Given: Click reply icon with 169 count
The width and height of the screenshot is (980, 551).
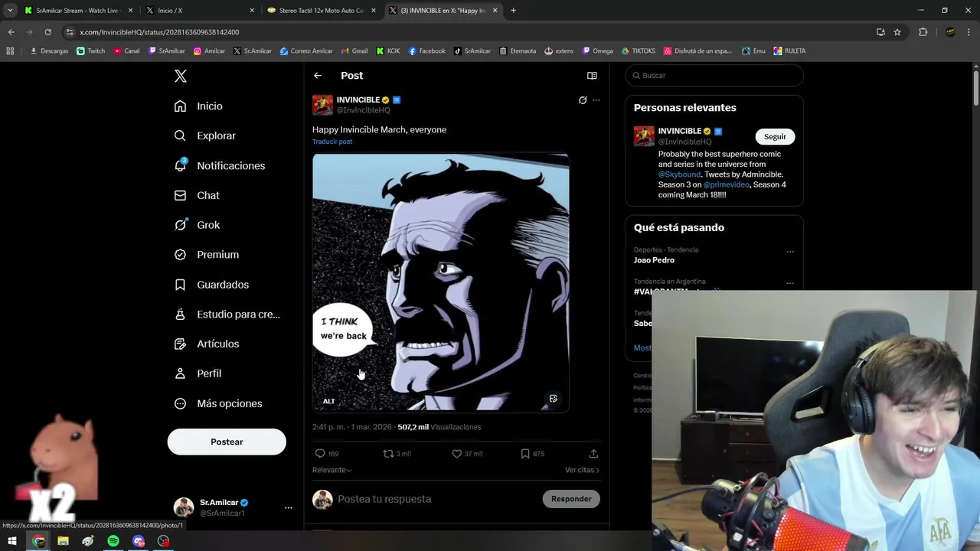Looking at the screenshot, I should (321, 454).
